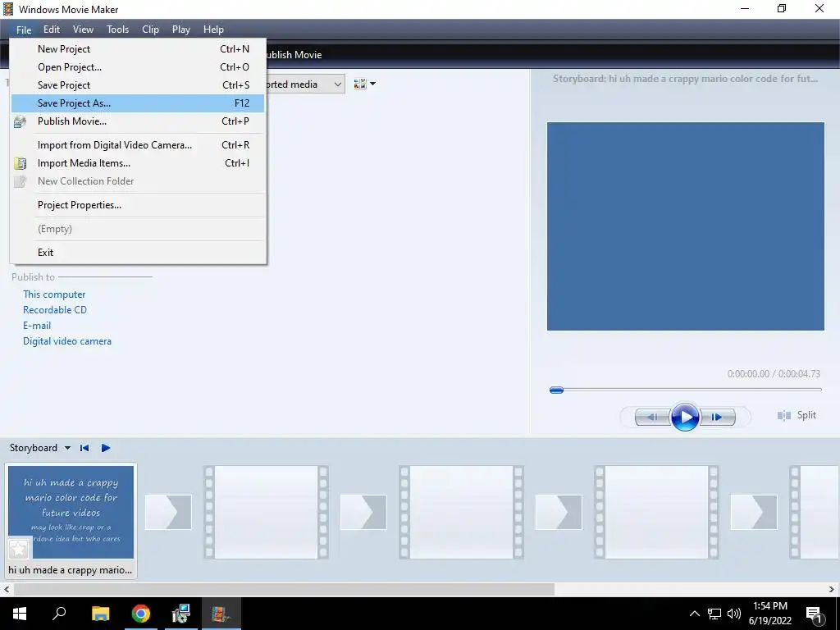The height and width of the screenshot is (630, 840).
Task: Open the Help menu
Action: [x=214, y=30]
